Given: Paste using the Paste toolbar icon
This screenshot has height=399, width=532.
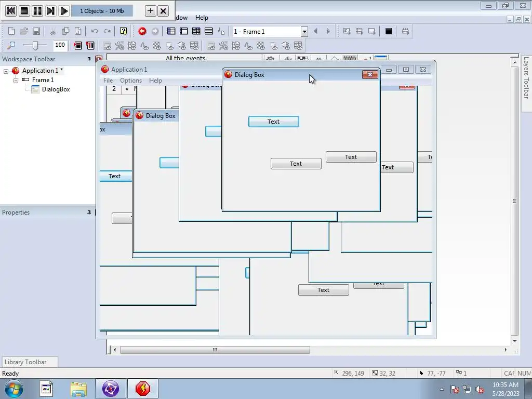Looking at the screenshot, I should [78, 32].
